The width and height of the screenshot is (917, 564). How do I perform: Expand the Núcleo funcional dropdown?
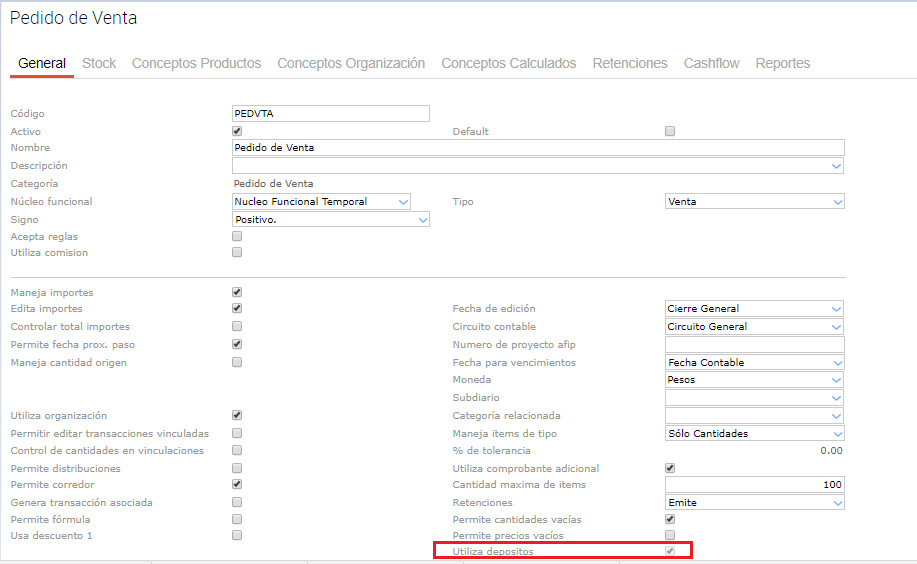[321, 202]
